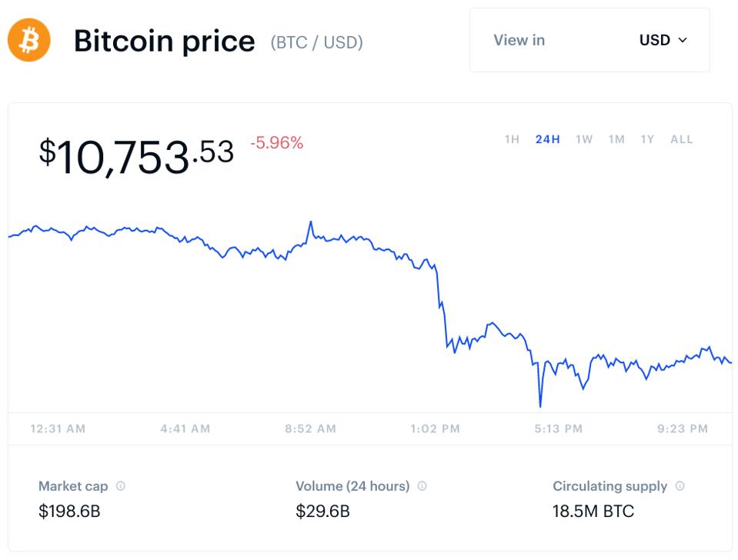Switch to the 1W timeframe

pos(583,139)
